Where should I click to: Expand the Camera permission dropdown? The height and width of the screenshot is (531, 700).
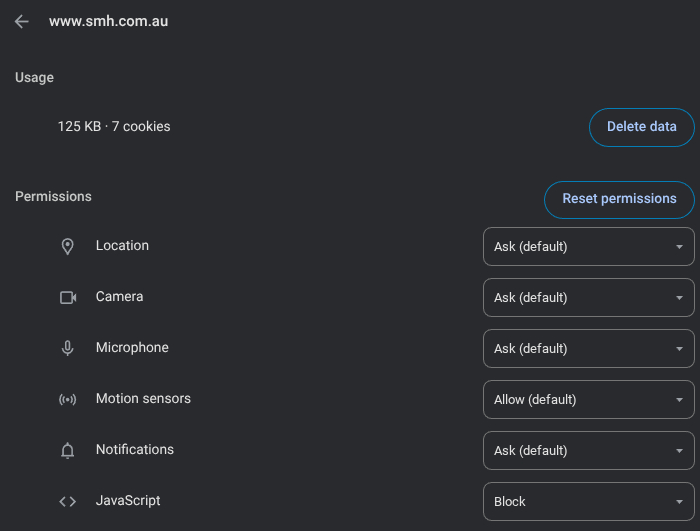pyautogui.click(x=588, y=297)
